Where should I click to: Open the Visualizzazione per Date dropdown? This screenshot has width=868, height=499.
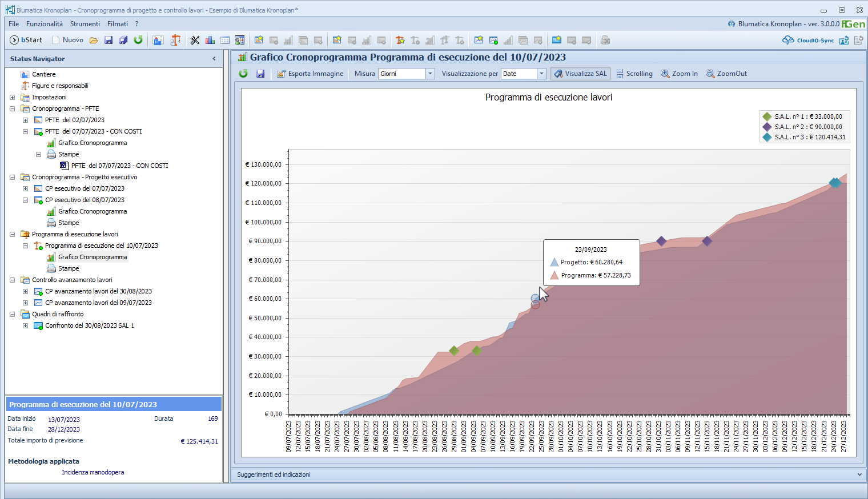[x=541, y=74]
